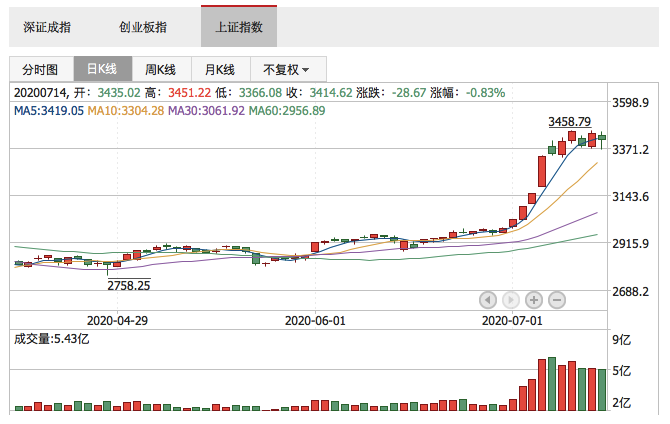Screen dimensions: 670x424
Task: Switch to 创业板指 index tab
Action: (x=143, y=27)
